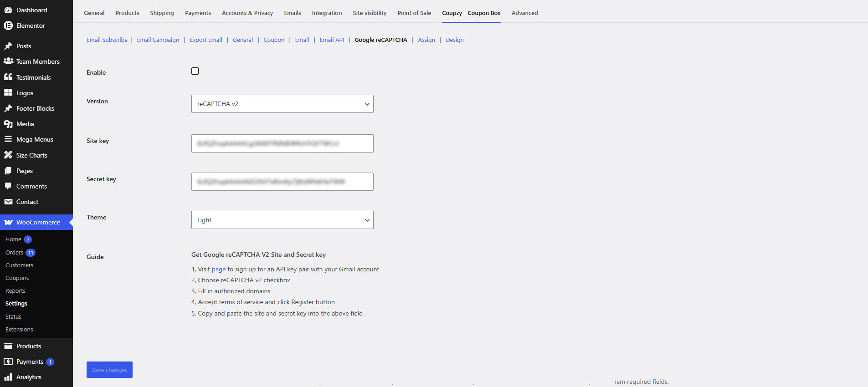Click the Comments bubble icon
The width and height of the screenshot is (868, 387).
pos(8,186)
